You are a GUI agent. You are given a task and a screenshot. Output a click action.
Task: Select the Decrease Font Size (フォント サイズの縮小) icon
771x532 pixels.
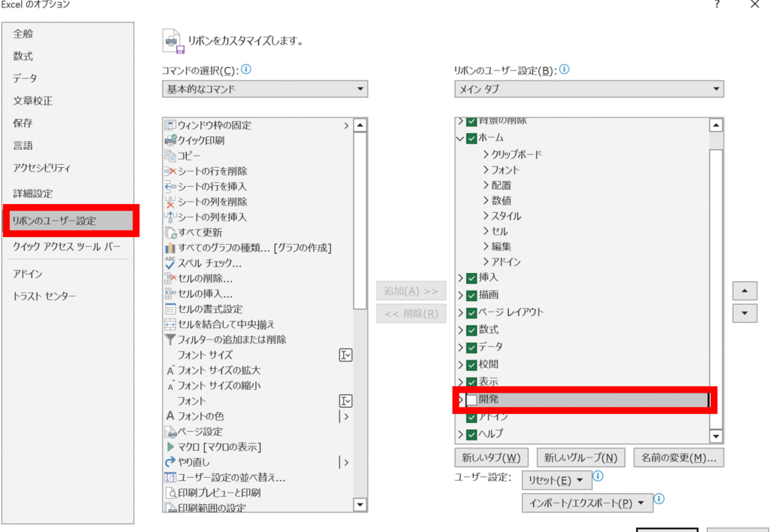(170, 385)
